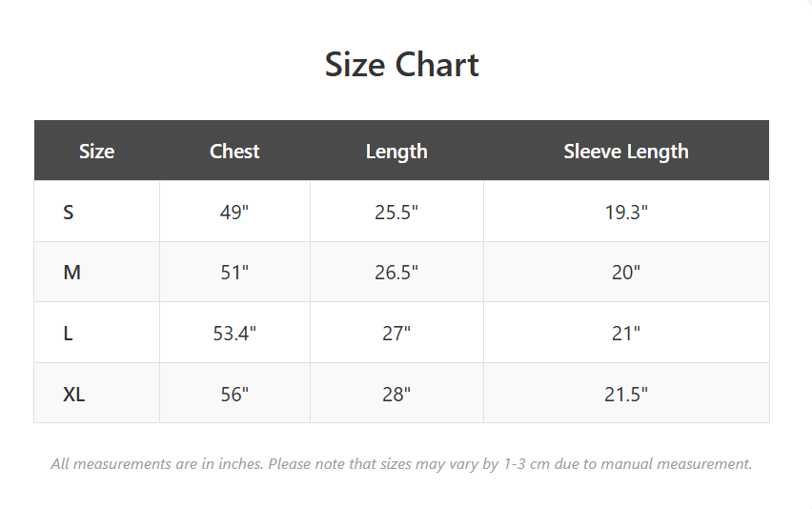Select the L size row label
Image resolution: width=812 pixels, height=509 pixels.
69,333
